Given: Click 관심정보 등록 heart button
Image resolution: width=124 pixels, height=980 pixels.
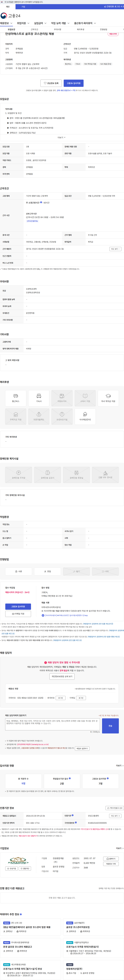Looking at the screenshot, I should [x=51, y=83].
